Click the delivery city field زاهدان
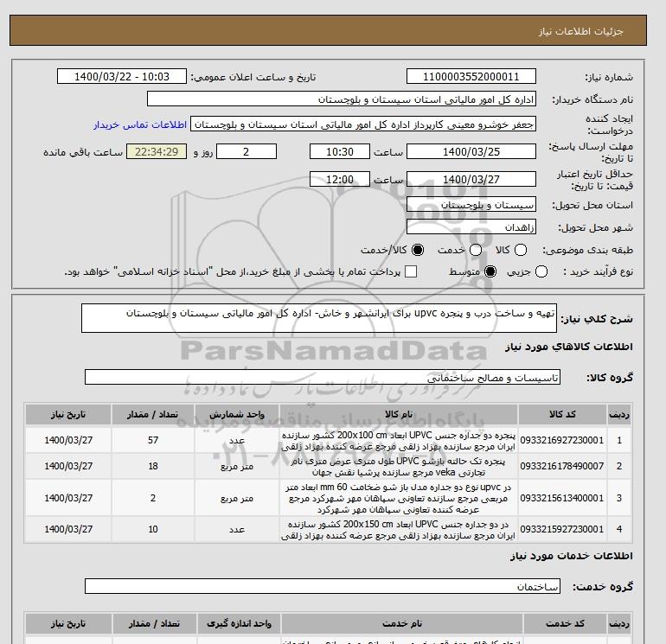666x644 pixels. point(471,227)
